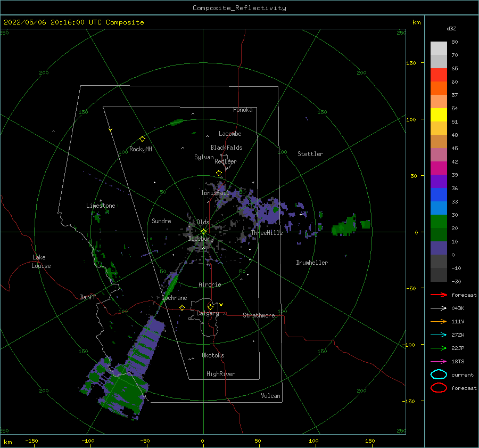Click the HighRiver label
The image size is (479, 448).
tap(221, 374)
